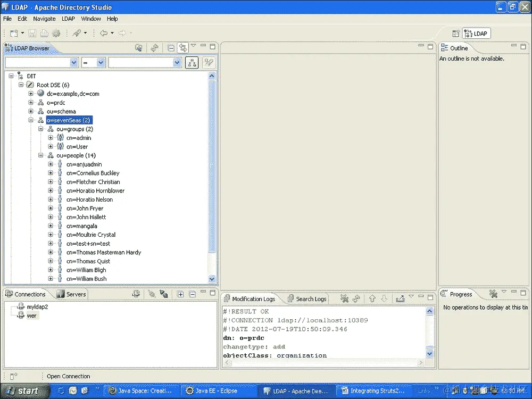Click the Refresh icon in LDAP Browser
The width and height of the screenshot is (532, 399).
coord(155,48)
